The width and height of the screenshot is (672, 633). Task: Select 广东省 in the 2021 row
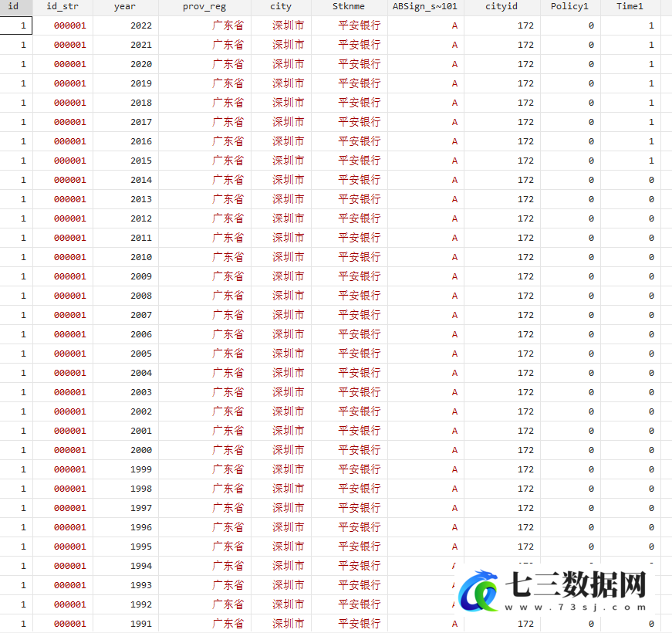click(x=228, y=45)
